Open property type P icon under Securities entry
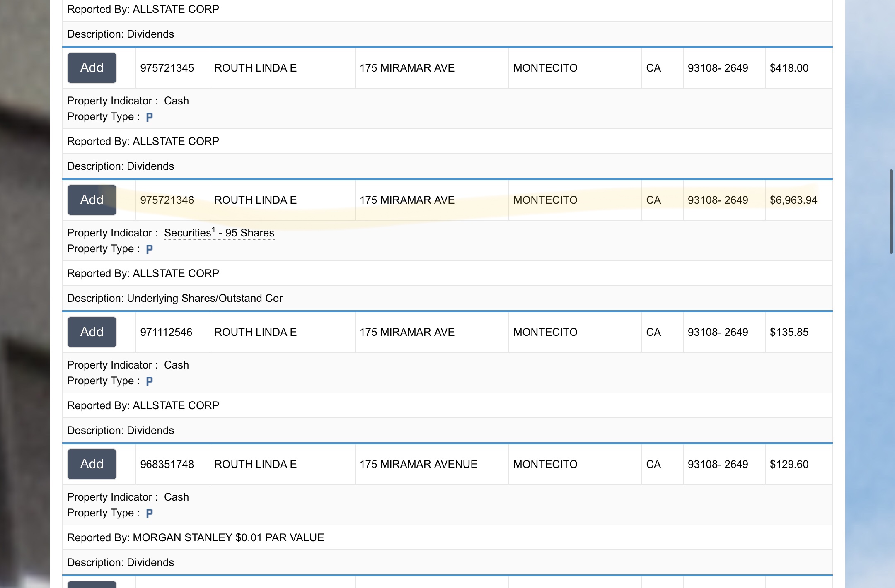 coord(150,249)
